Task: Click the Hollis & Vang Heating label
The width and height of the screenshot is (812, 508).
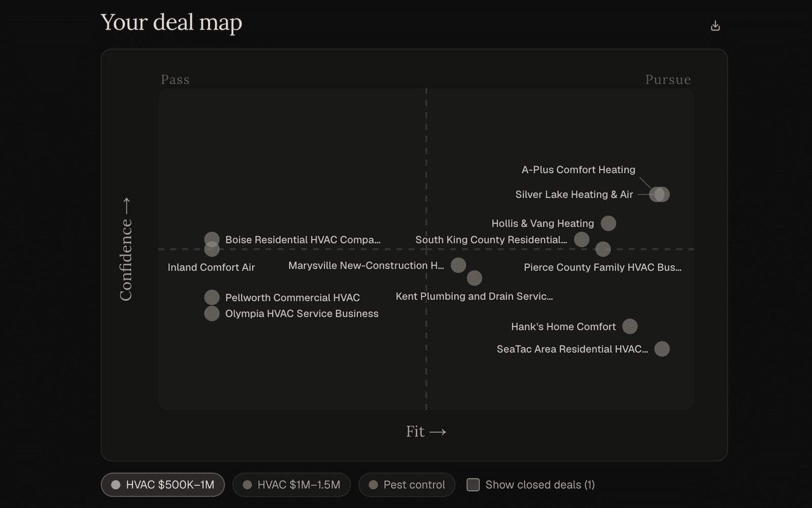Action: 543,224
